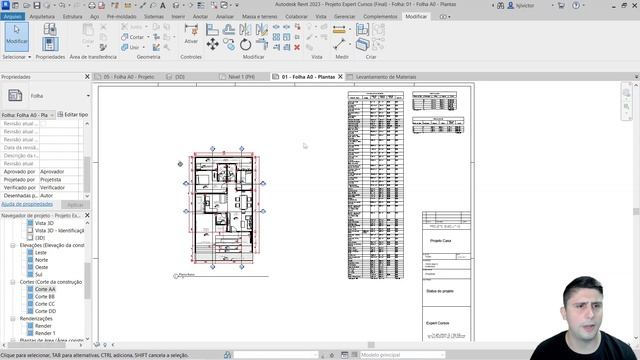Click the project browser vertical scrollbar
The image size is (640, 360).
tap(87, 281)
